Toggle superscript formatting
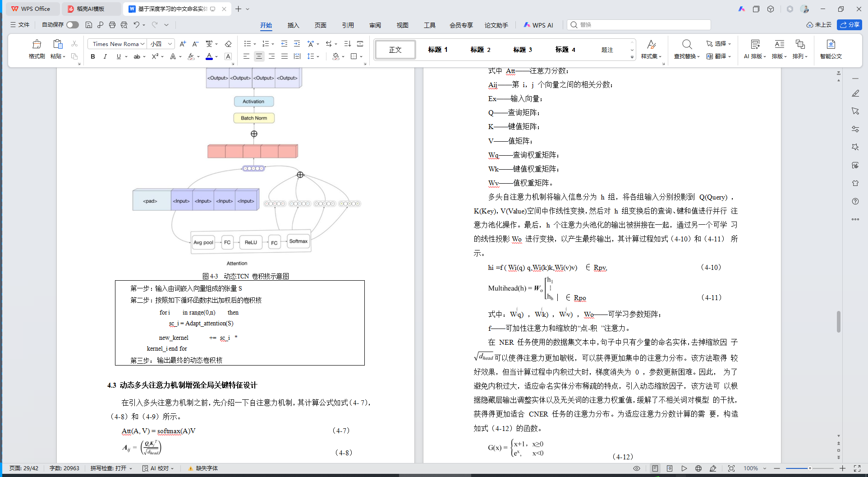This screenshot has width=868, height=477. [x=155, y=56]
